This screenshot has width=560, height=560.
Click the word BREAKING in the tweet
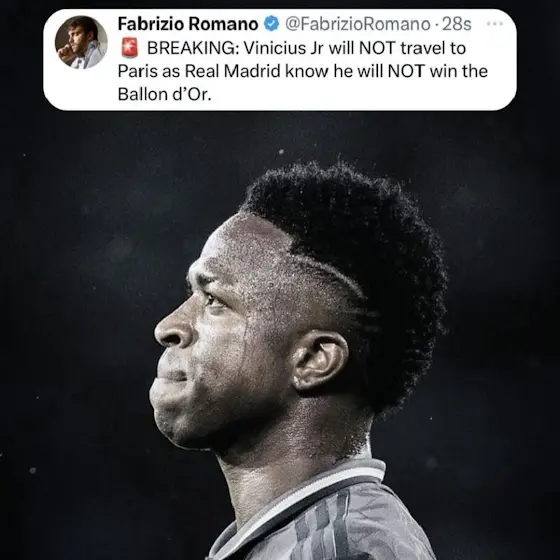pyautogui.click(x=193, y=48)
